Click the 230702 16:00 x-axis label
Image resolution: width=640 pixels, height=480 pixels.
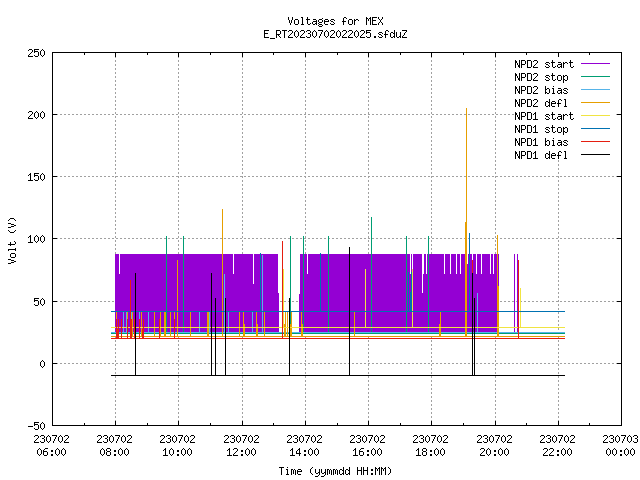tap(367, 446)
